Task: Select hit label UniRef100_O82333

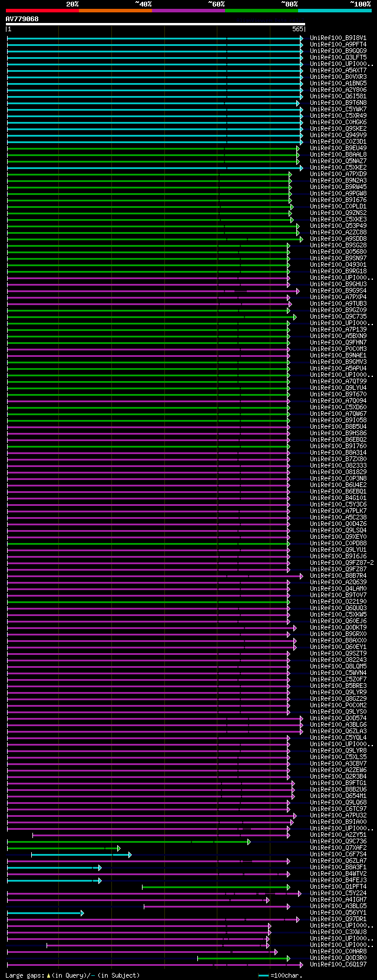Action: (338, 466)
